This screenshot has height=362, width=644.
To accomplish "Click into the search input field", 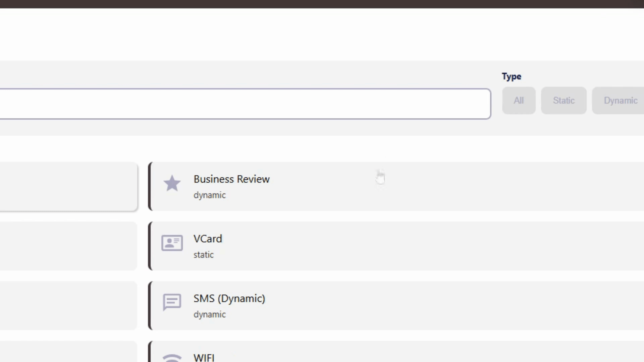I will (x=246, y=104).
